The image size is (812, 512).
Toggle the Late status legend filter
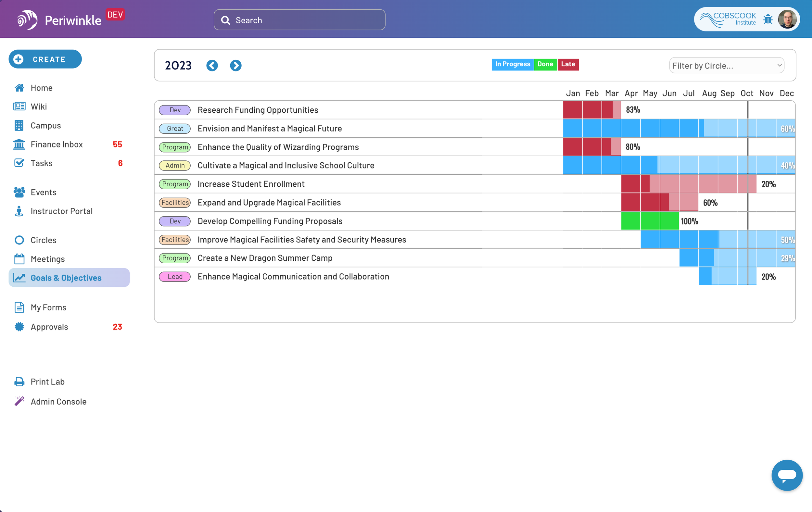568,64
